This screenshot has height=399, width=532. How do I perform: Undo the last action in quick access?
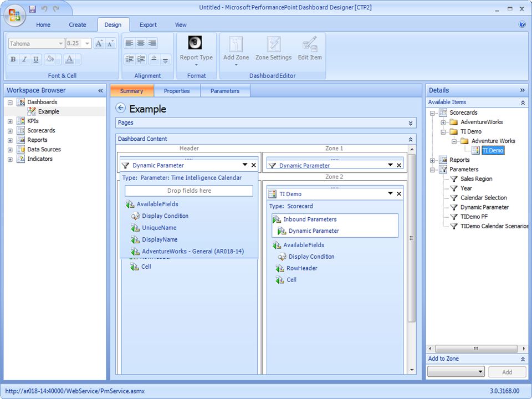click(44, 9)
